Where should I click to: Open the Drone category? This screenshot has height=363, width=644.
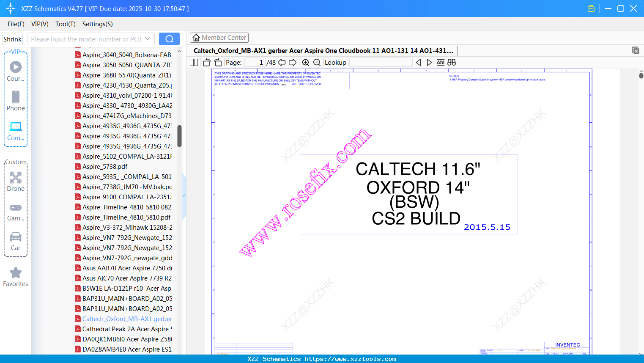pyautogui.click(x=16, y=181)
